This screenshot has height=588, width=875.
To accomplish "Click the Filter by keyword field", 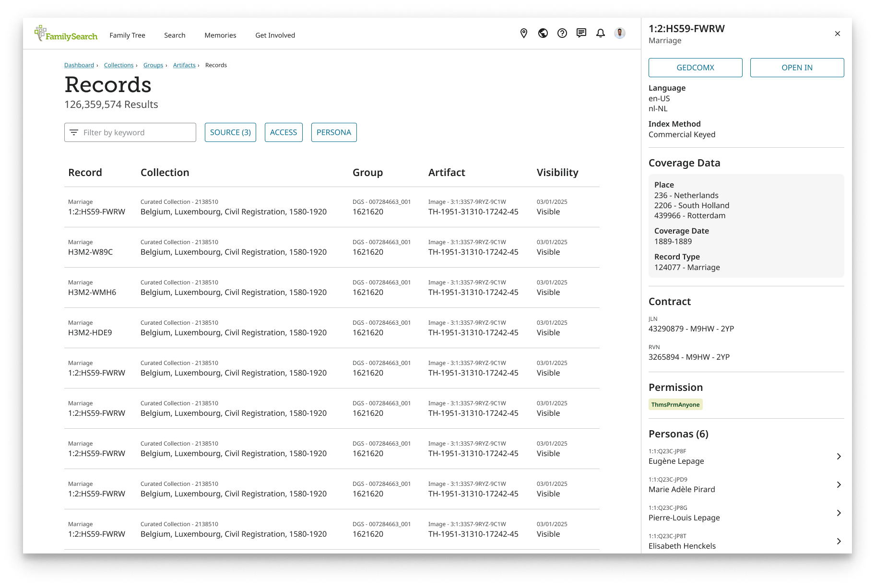I will coord(137,132).
